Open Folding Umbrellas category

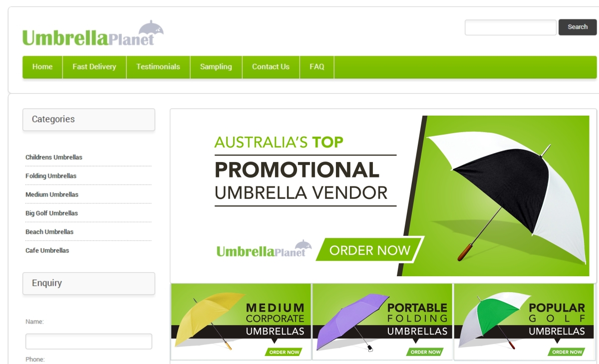click(51, 176)
